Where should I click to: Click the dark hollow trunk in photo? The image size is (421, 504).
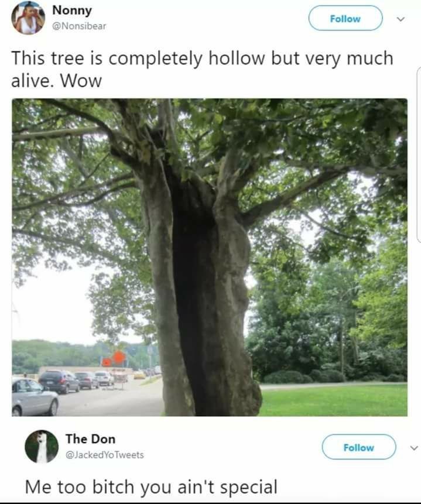193,289
